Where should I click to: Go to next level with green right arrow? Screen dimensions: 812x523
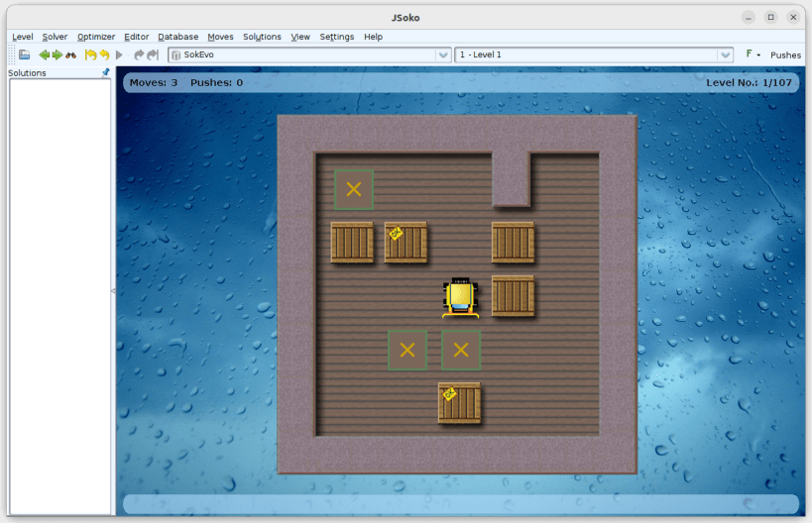(x=57, y=54)
